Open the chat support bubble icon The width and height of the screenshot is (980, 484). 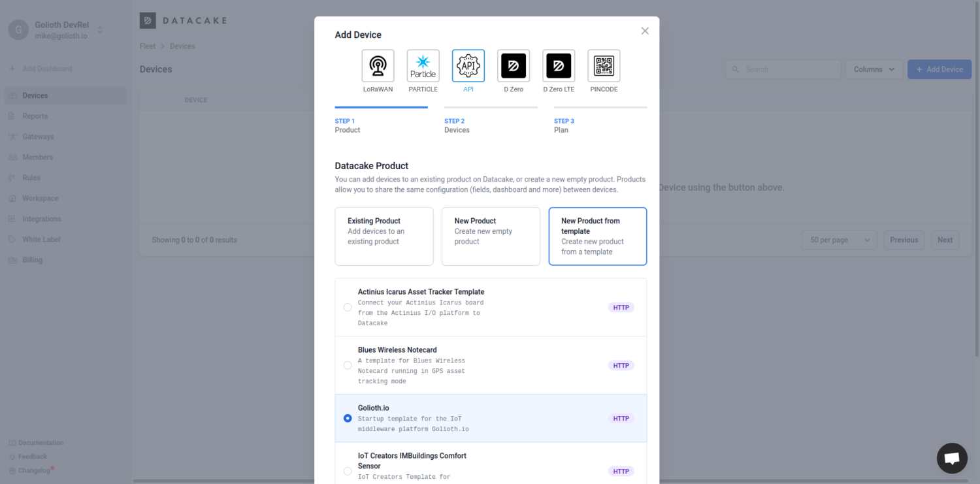pos(951,458)
